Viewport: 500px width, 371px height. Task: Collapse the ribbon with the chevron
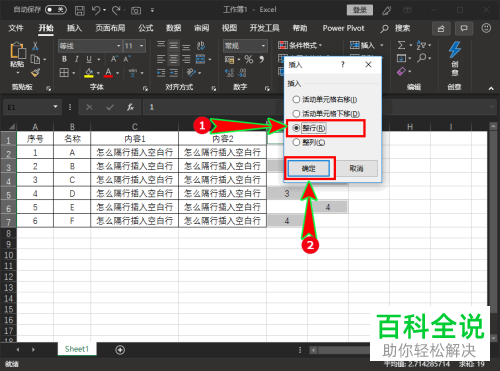point(491,88)
